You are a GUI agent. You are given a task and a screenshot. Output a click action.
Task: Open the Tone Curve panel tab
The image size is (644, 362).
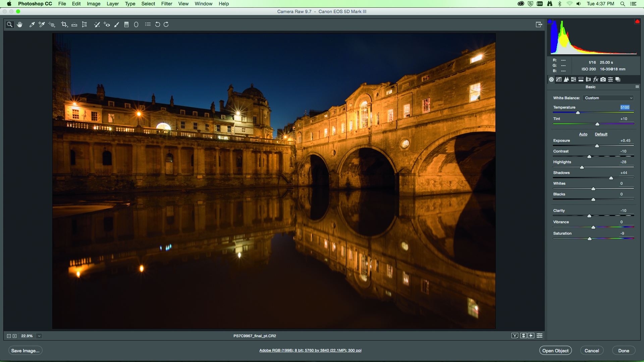559,79
